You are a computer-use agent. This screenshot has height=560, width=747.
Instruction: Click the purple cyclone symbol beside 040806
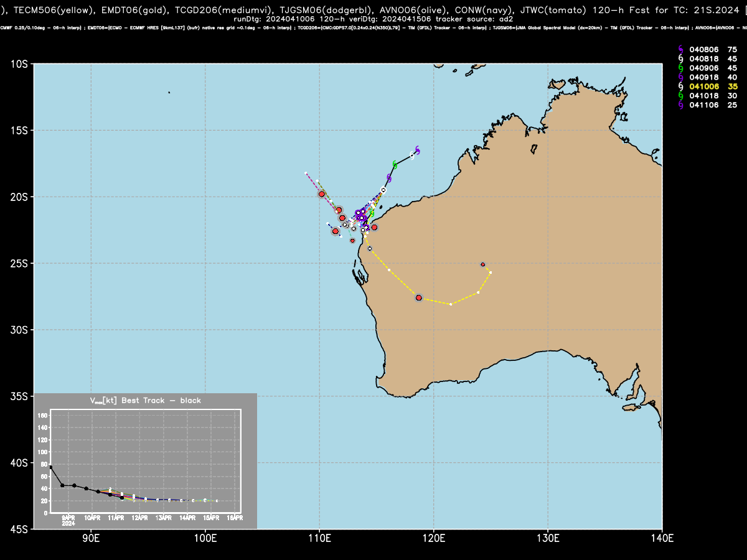[680, 49]
